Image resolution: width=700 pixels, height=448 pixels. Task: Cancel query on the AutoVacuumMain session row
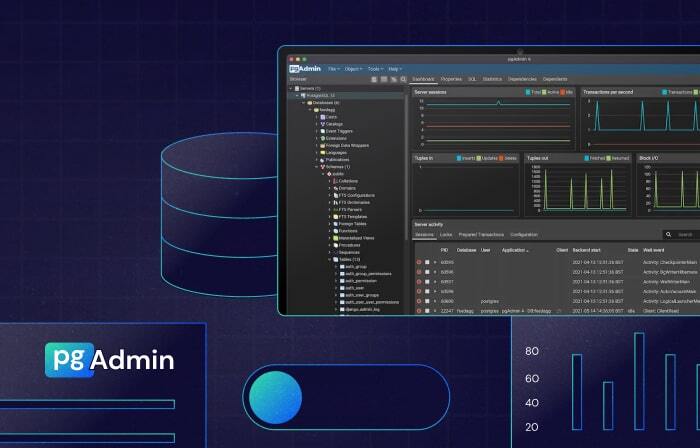[427, 292]
